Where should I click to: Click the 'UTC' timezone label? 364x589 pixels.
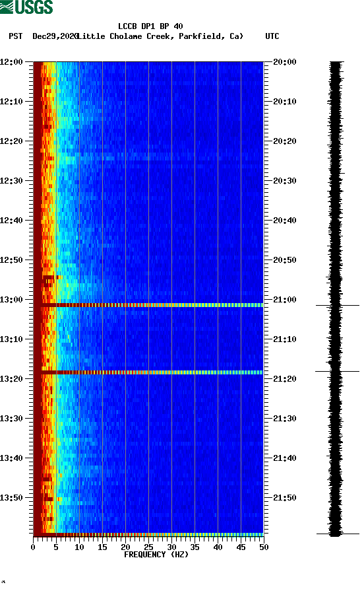272,36
